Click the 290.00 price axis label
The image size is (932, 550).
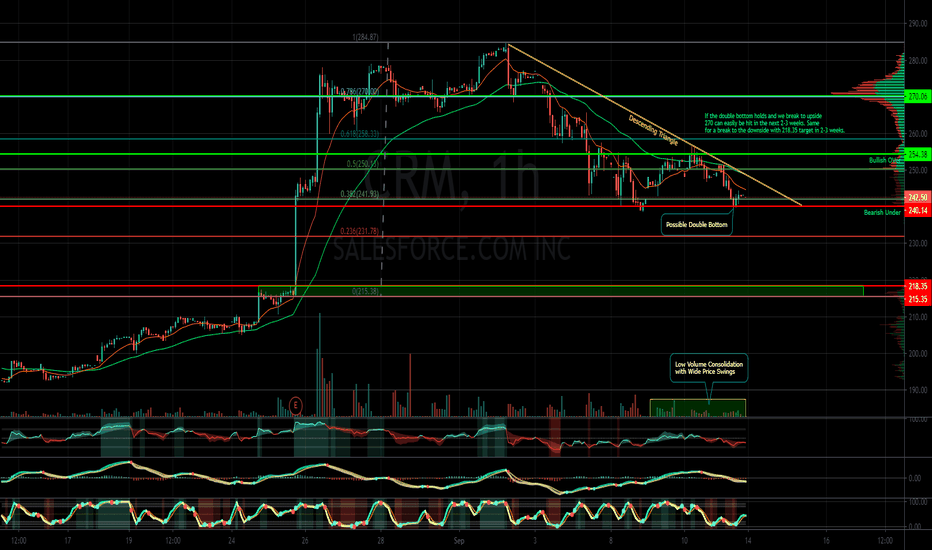click(918, 24)
